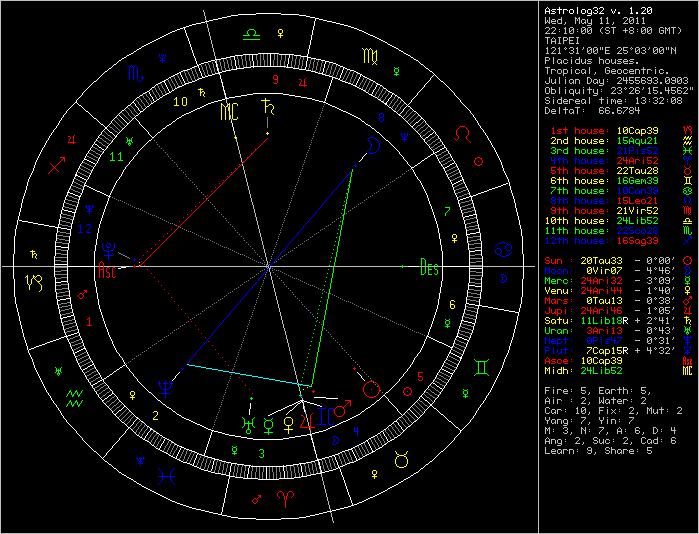Click the green Des descendant label

pos(429,268)
